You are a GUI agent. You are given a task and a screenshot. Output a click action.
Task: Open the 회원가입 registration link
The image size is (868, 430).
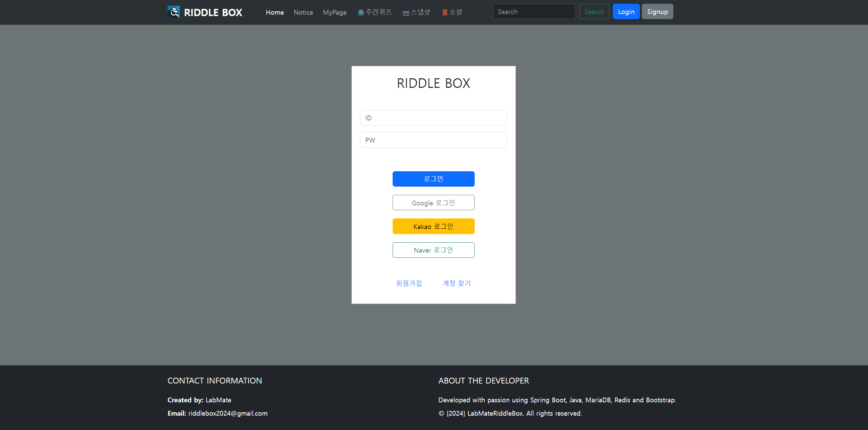(409, 283)
